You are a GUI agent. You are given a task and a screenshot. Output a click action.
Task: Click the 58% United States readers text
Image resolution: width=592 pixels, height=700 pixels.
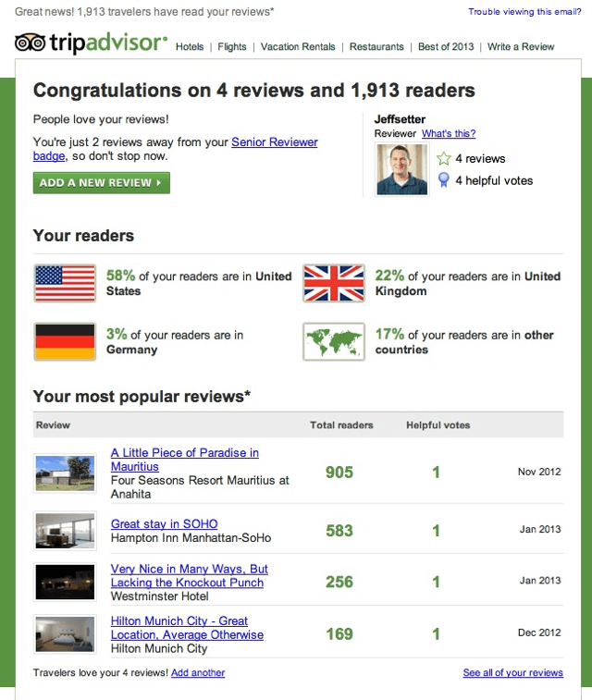(x=199, y=284)
